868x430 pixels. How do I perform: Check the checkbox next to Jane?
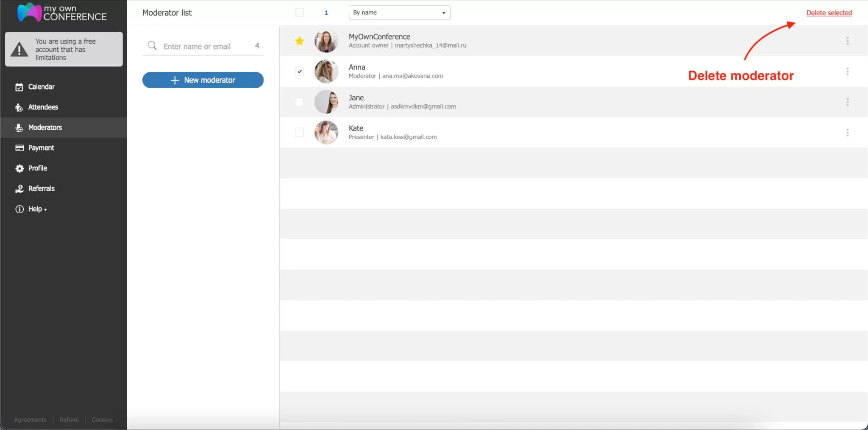299,102
